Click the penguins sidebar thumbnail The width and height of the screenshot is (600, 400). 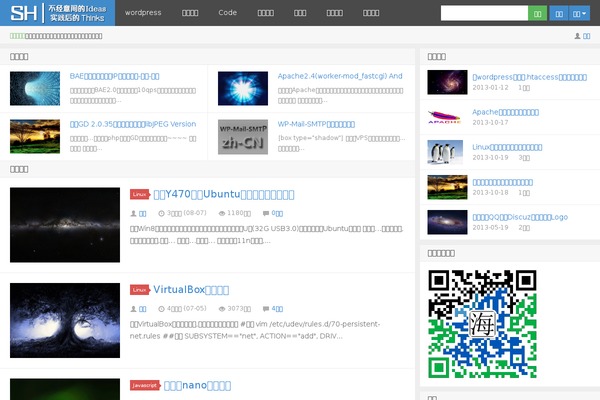(x=445, y=152)
